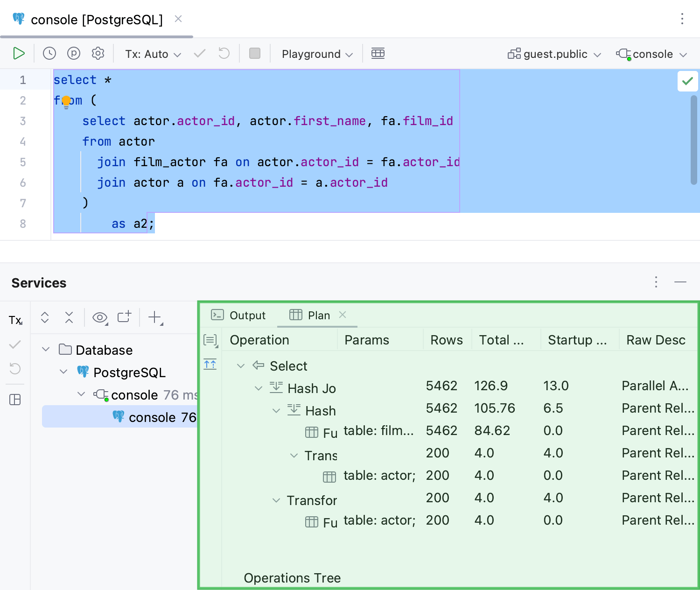Open the View Options eye menu

click(x=99, y=317)
